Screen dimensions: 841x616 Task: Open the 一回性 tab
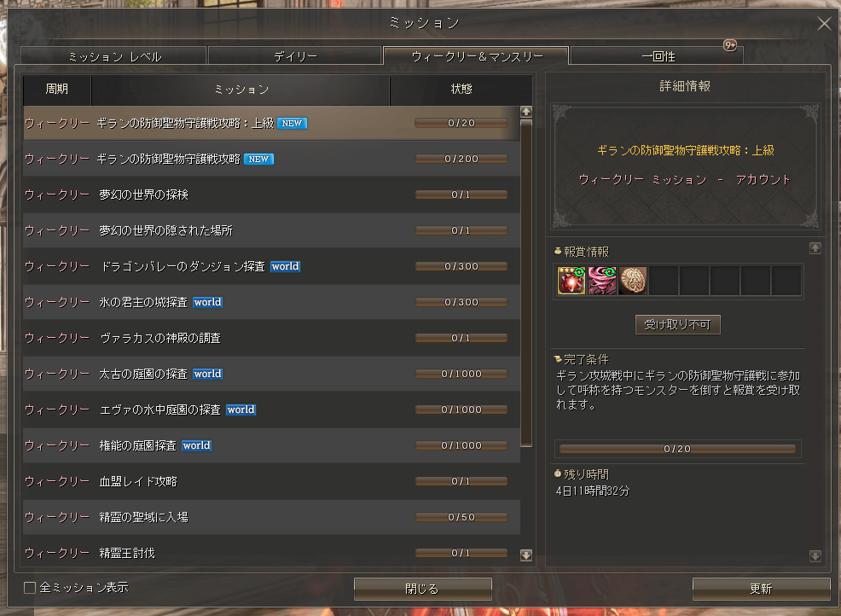pos(655,55)
